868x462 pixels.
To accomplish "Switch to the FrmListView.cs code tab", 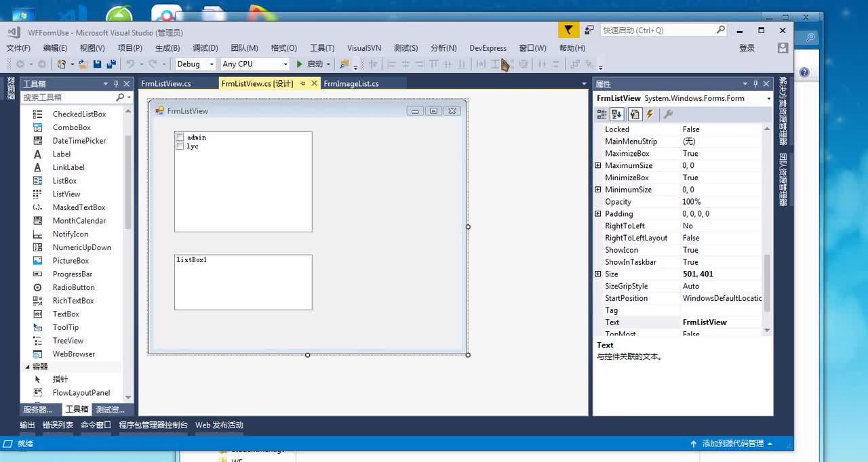I will [x=166, y=84].
